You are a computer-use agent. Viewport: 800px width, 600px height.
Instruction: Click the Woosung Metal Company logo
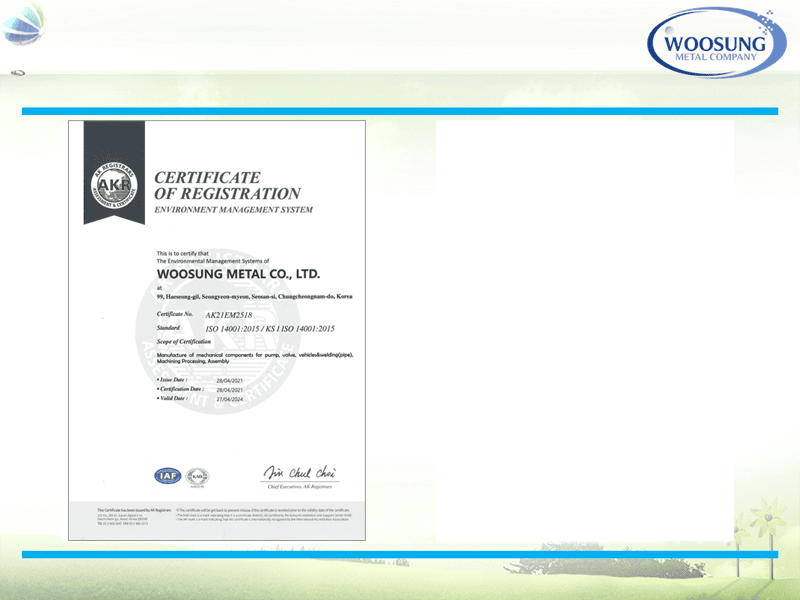712,42
